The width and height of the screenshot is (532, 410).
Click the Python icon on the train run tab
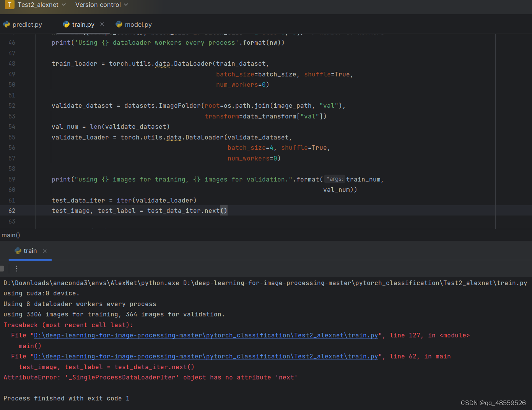pyautogui.click(x=18, y=251)
